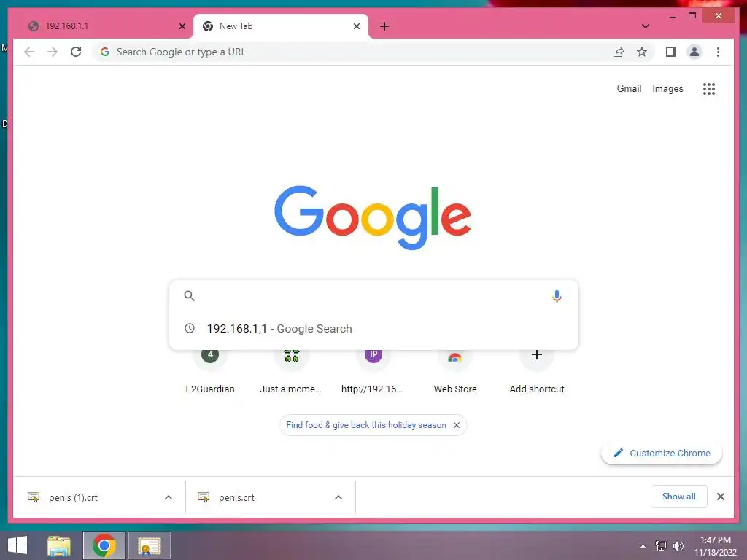This screenshot has width=747, height=560.
Task: Dismiss the holiday season promo
Action: (x=457, y=425)
